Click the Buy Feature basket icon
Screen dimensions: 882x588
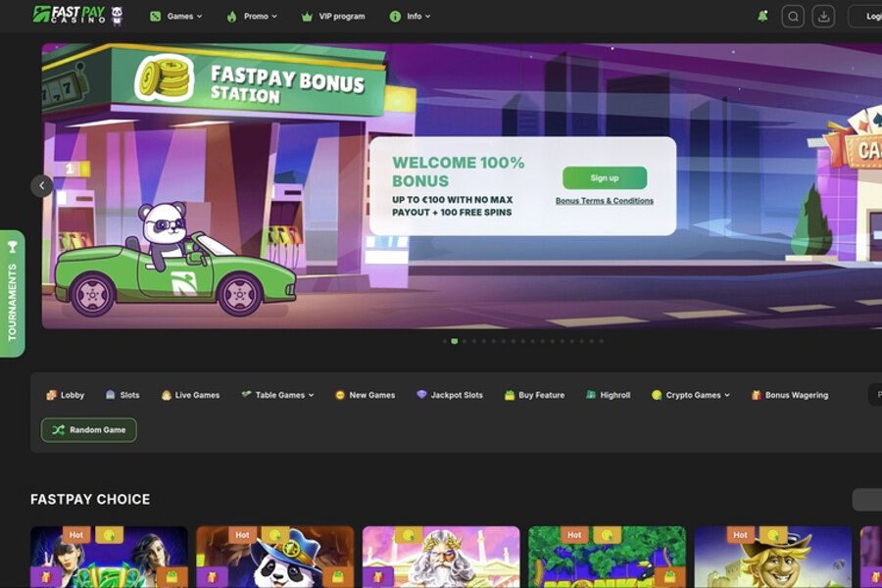click(510, 395)
